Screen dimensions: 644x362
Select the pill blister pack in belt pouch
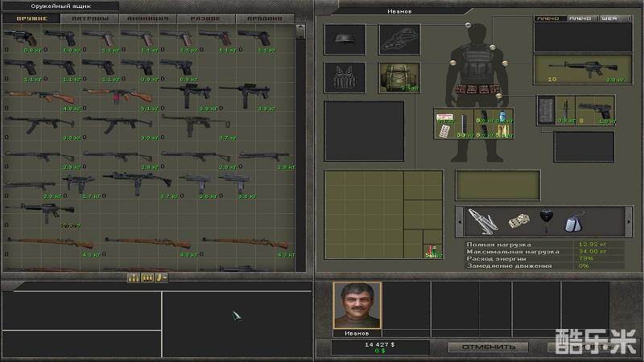click(x=444, y=131)
